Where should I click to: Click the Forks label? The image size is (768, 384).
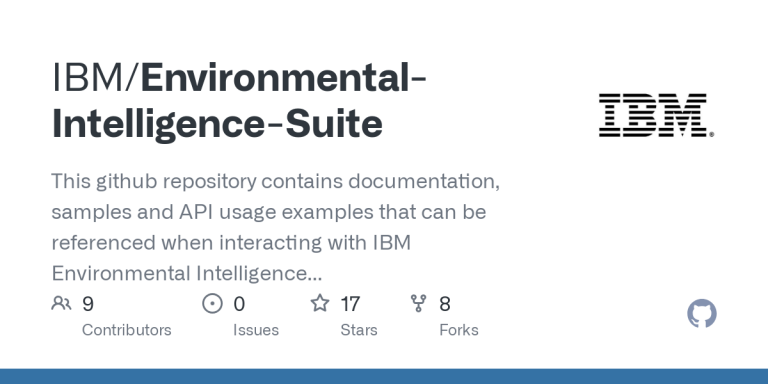click(x=459, y=330)
